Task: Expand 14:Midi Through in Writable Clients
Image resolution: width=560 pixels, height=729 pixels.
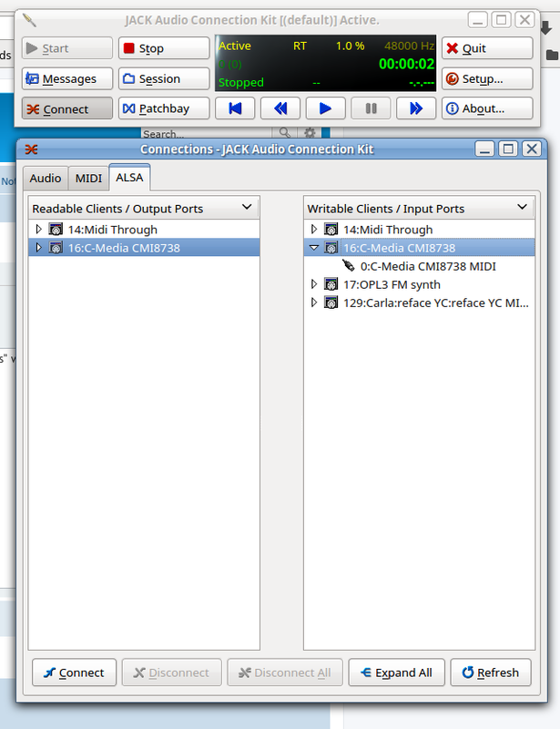Action: point(314,230)
